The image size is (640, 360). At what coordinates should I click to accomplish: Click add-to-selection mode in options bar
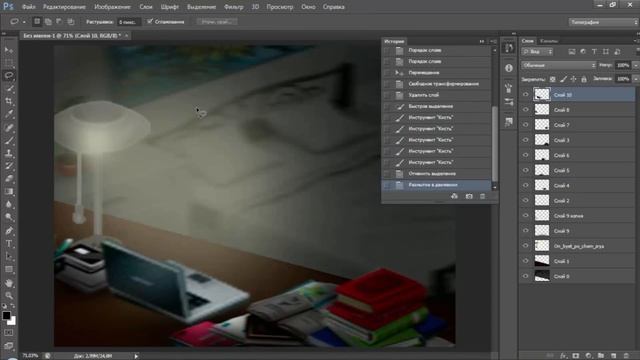pyautogui.click(x=48, y=22)
